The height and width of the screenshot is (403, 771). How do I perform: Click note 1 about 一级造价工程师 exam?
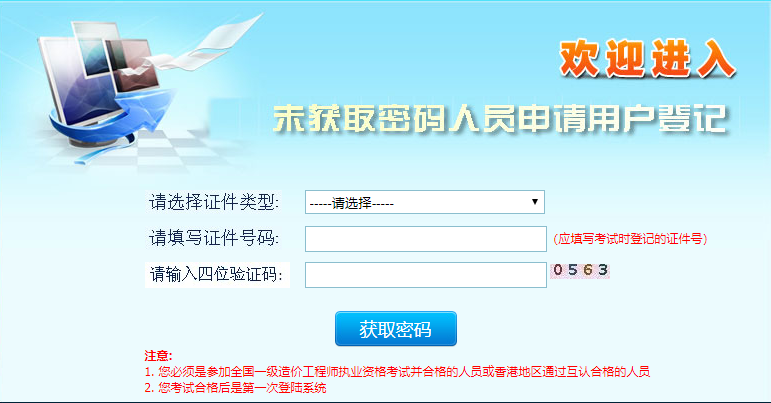coord(397,372)
